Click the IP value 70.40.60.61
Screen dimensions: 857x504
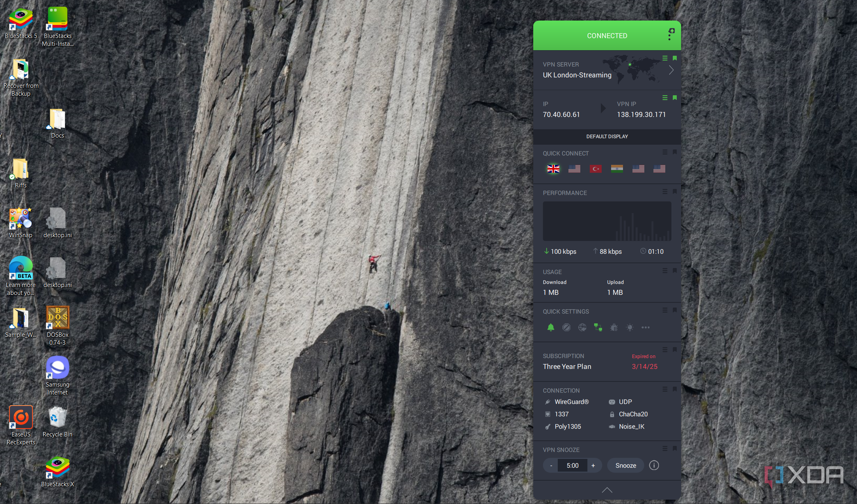click(561, 115)
